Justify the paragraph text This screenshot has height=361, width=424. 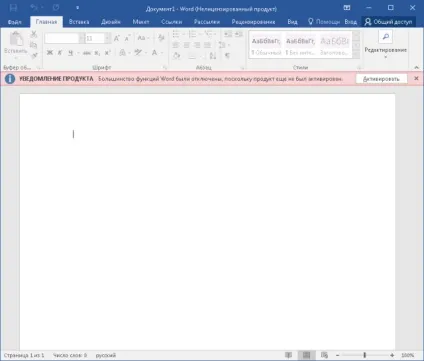pos(207,45)
